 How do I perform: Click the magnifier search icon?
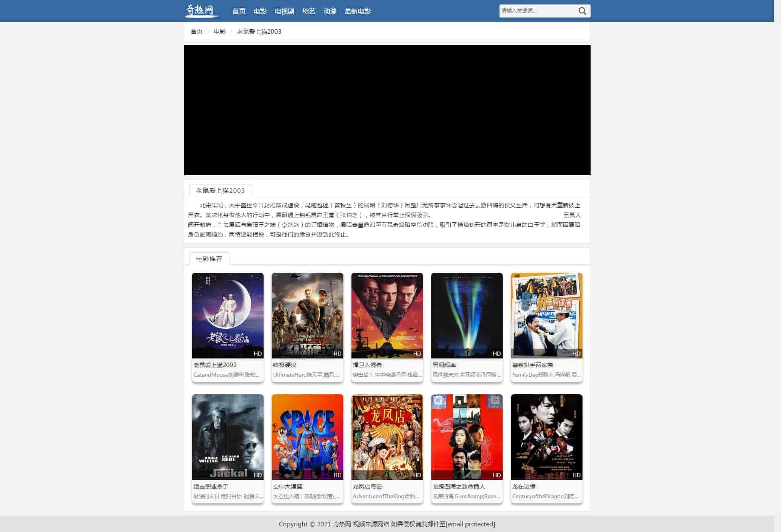coord(582,11)
